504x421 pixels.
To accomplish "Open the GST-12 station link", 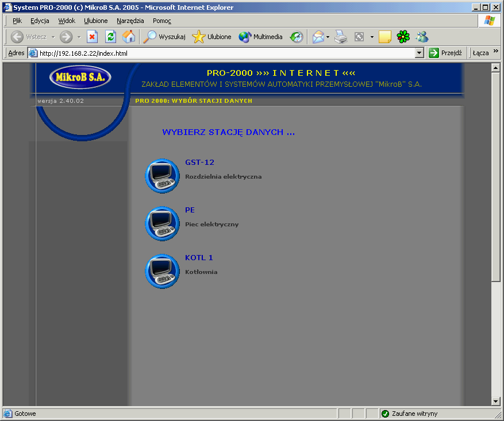I will tap(199, 162).
